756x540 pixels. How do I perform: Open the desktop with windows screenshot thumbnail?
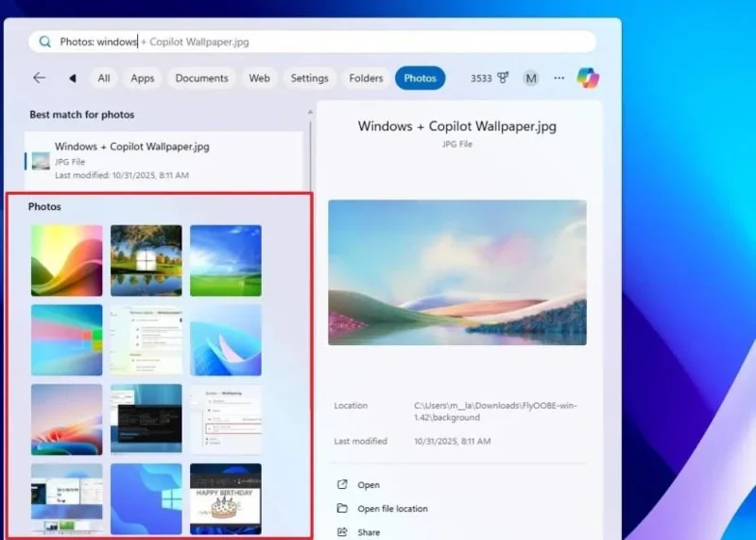[x=66, y=499]
